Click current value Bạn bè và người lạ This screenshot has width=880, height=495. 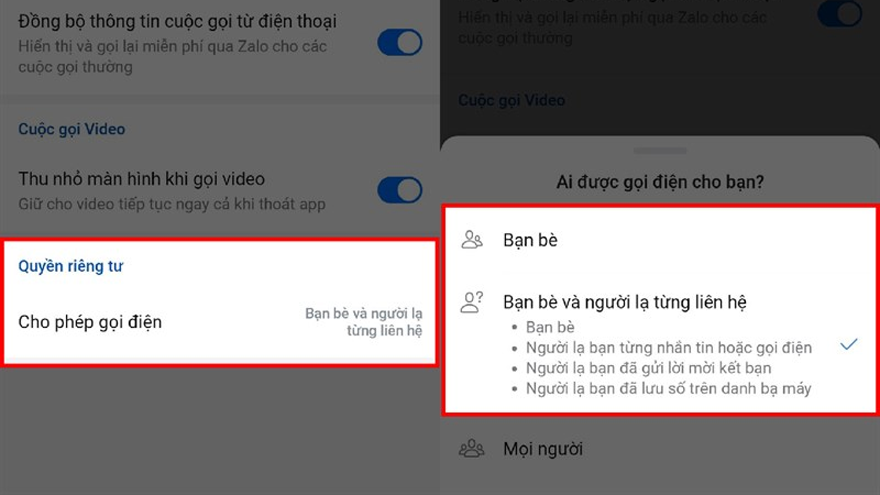pyautogui.click(x=364, y=322)
